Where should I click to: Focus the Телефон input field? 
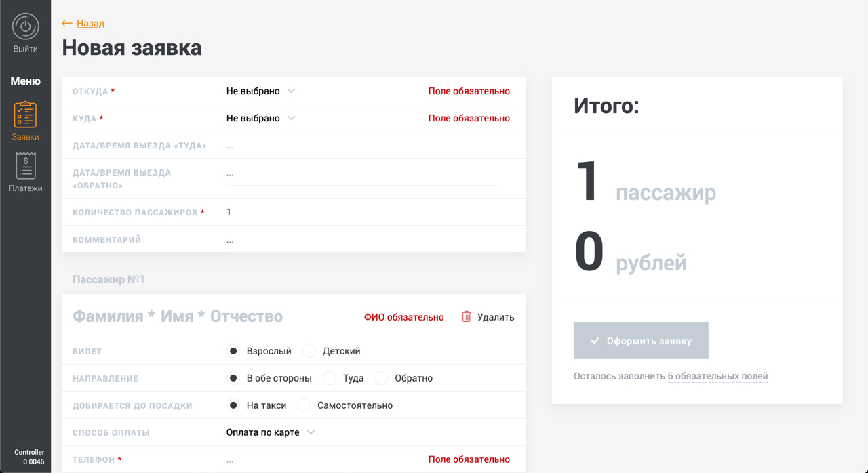click(x=319, y=459)
